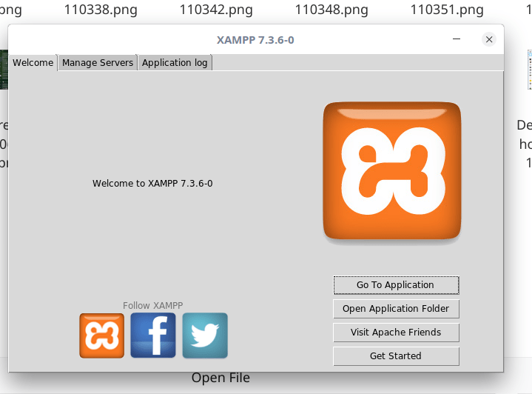Select the 110342.png file label

click(x=216, y=10)
